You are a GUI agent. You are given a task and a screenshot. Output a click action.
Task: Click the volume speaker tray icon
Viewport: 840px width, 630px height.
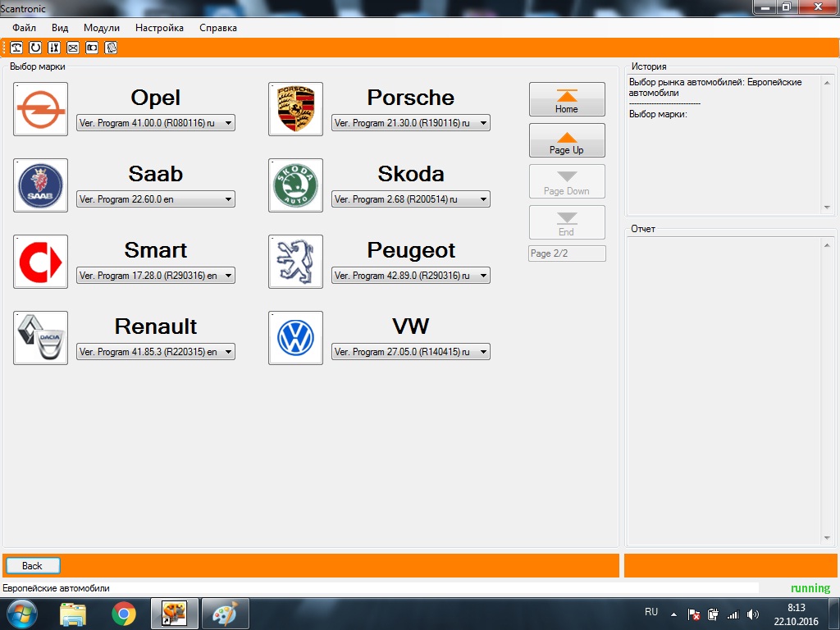[x=753, y=614]
